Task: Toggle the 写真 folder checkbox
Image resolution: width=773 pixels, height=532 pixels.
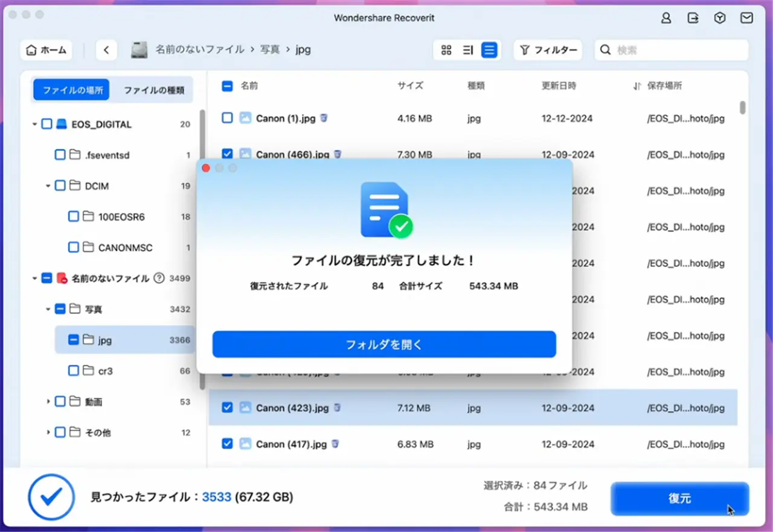Action: [x=60, y=309]
